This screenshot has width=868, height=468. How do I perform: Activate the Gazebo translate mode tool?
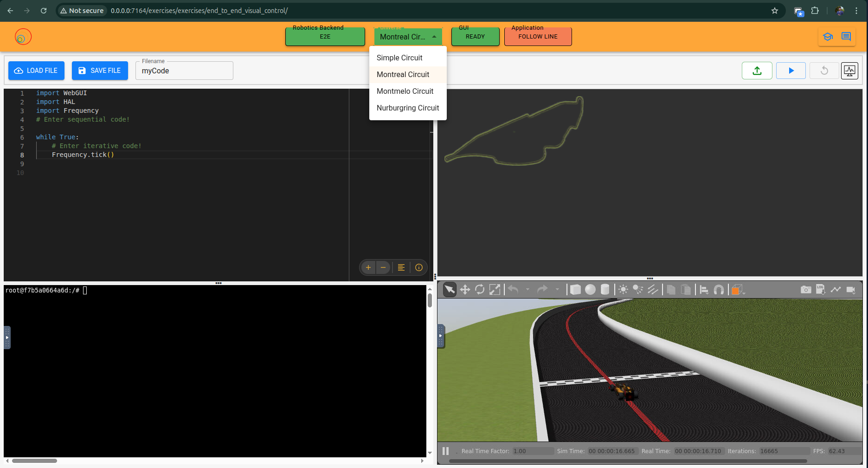(465, 290)
